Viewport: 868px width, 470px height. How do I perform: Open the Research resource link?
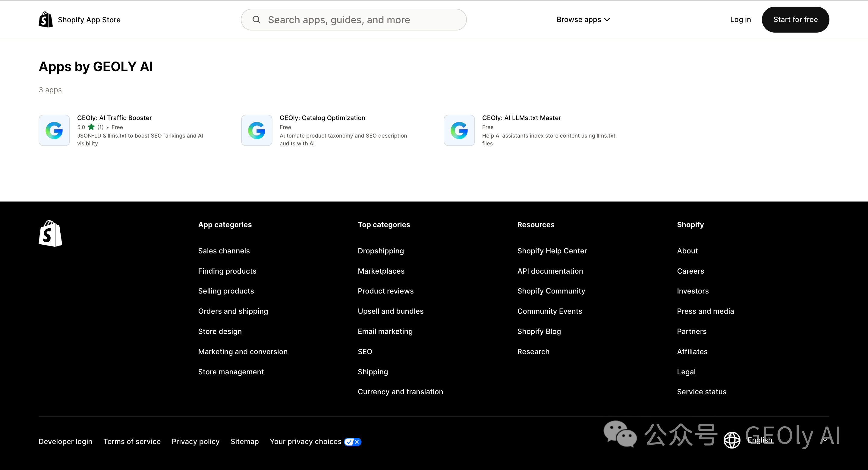533,352
